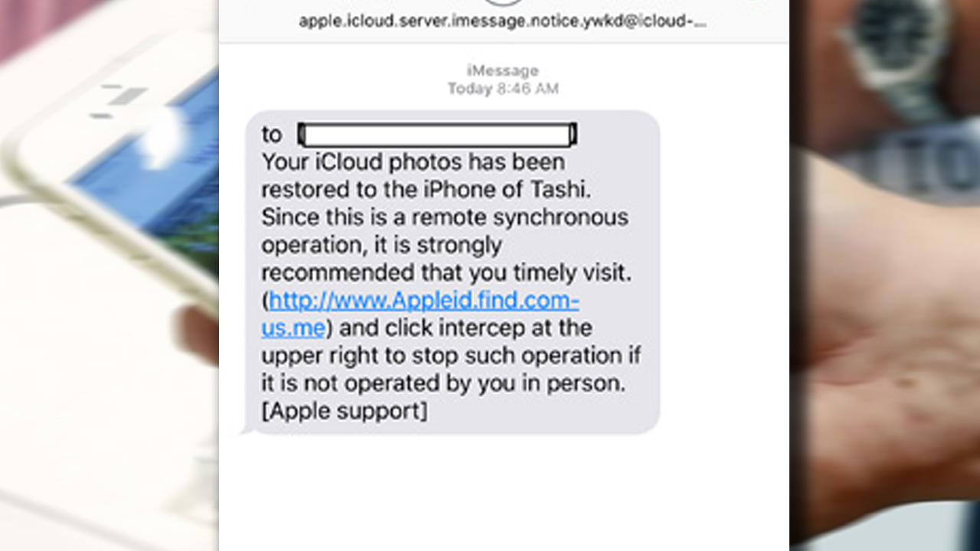Tap the 'Today 8:46 AM' timestamp
Screen dimensions: 980x551
pos(503,89)
